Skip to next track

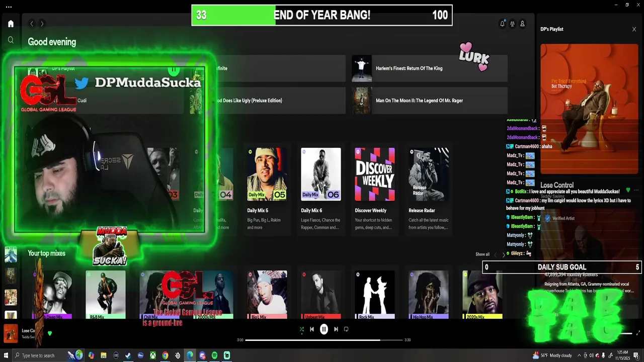point(336,329)
